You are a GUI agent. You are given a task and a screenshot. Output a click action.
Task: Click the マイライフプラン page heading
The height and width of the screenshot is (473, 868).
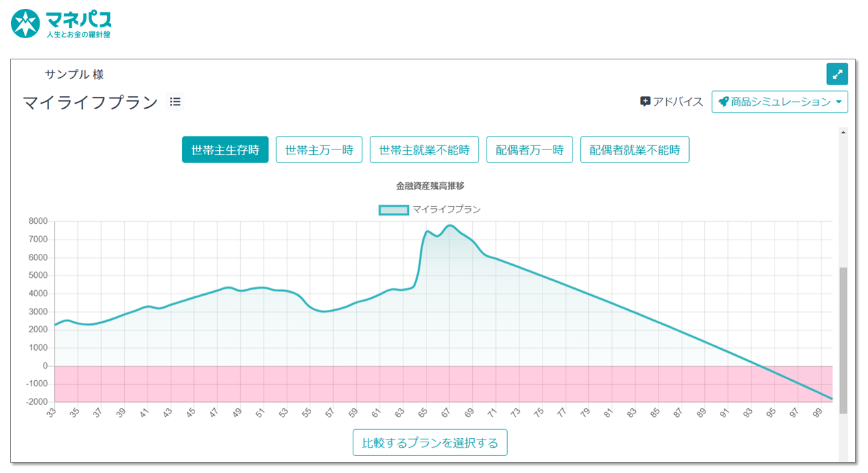(90, 102)
